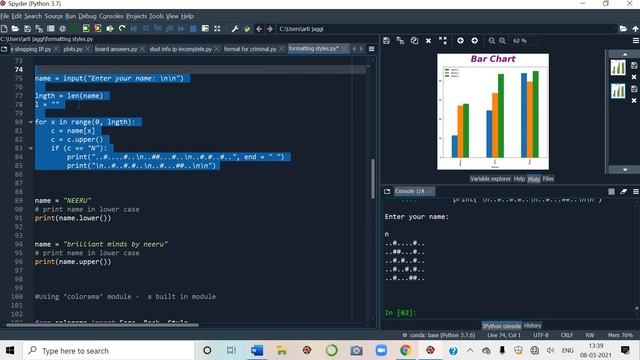
Task: Collapse the if block fold at line 83
Action: [x=31, y=148]
